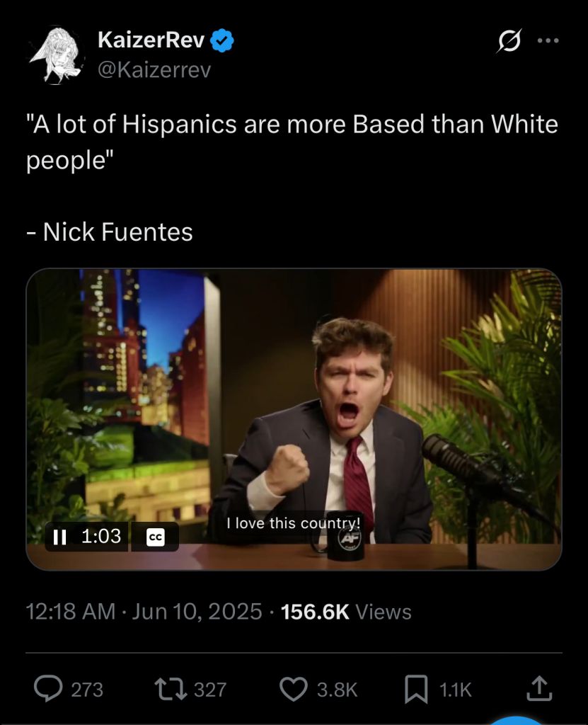The width and height of the screenshot is (588, 725).
Task: Open the Nick Fuentes video fullscreen
Action: tap(294, 419)
